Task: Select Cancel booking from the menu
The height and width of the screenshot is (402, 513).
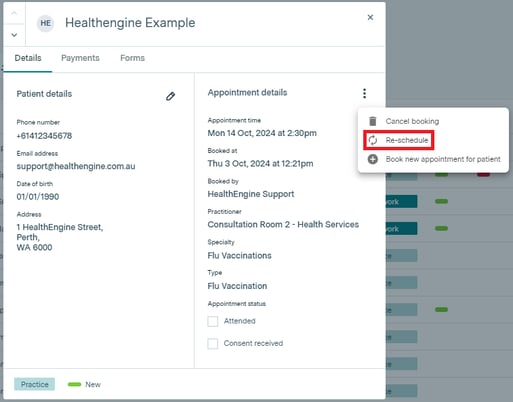Action: (x=412, y=121)
